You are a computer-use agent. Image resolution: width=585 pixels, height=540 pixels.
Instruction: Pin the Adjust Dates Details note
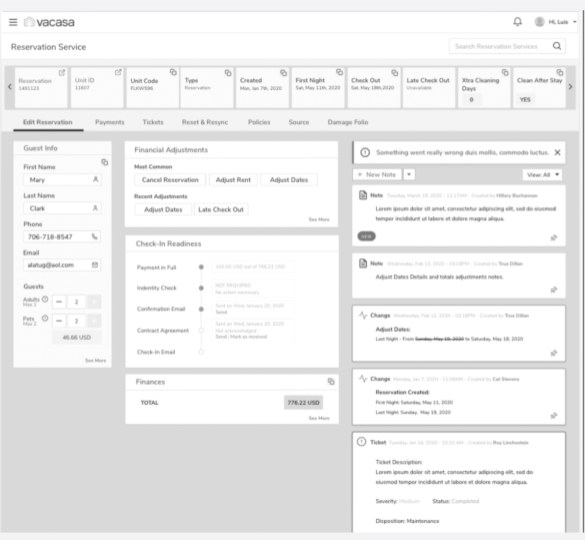coord(554,290)
